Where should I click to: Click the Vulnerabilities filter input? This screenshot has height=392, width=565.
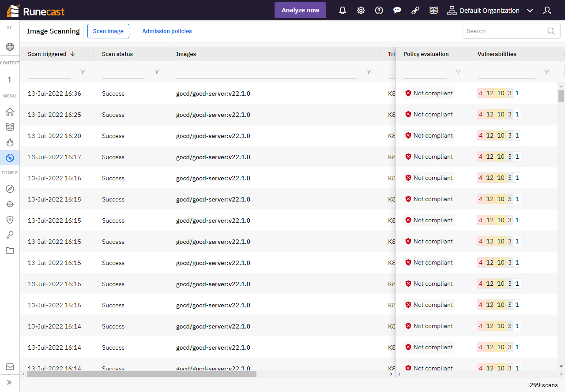pyautogui.click(x=506, y=72)
